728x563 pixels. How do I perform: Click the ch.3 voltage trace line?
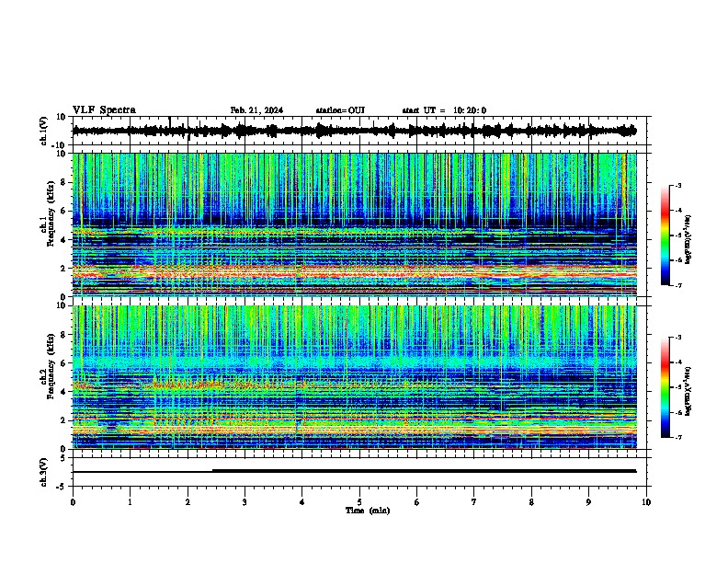click(x=354, y=471)
